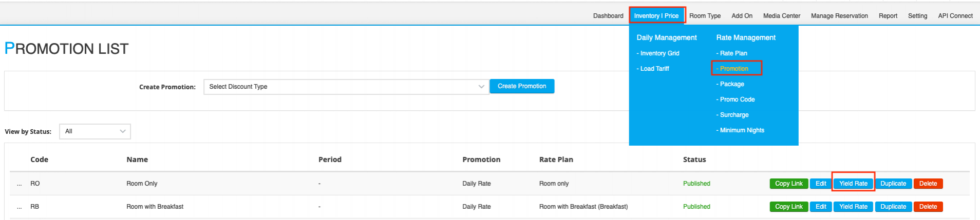The width and height of the screenshot is (980, 220).
Task: Open Promo Code from the submenu
Action: [x=737, y=99]
